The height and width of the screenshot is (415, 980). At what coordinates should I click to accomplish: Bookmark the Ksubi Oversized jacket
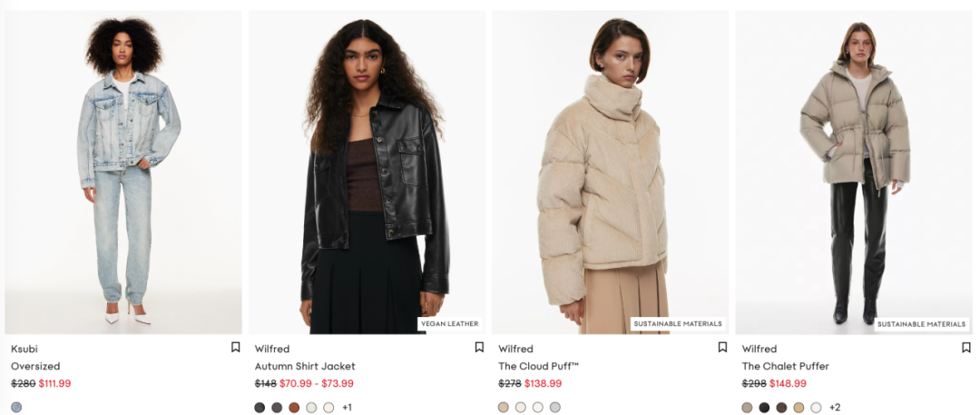[236, 347]
